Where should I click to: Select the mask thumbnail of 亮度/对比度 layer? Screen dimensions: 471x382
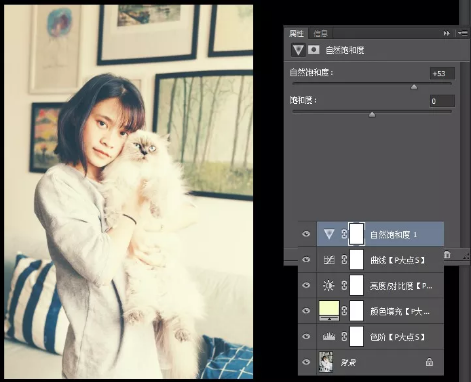pyautogui.click(x=356, y=285)
